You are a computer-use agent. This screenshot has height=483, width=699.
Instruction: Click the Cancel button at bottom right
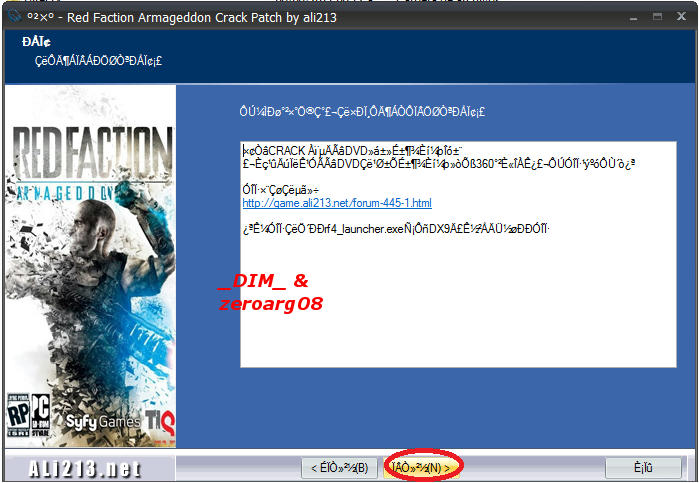643,467
